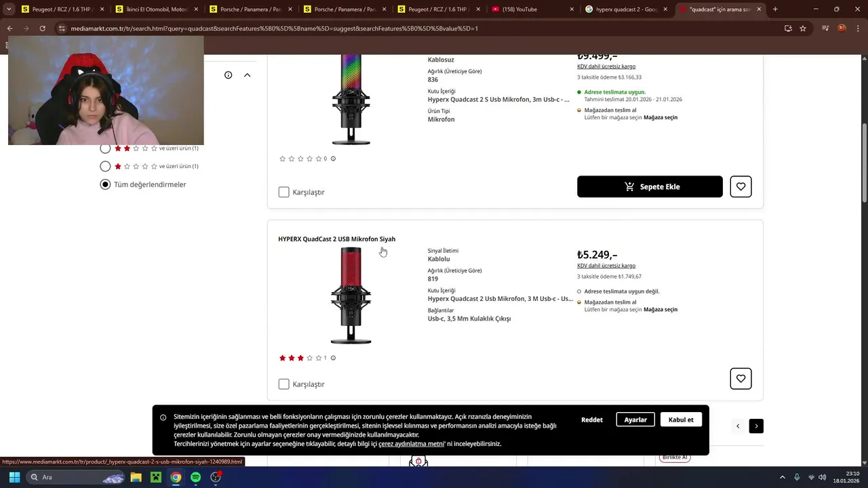The height and width of the screenshot is (488, 868).
Task: Click rating info icon next to 3-star rating
Action: tap(333, 358)
